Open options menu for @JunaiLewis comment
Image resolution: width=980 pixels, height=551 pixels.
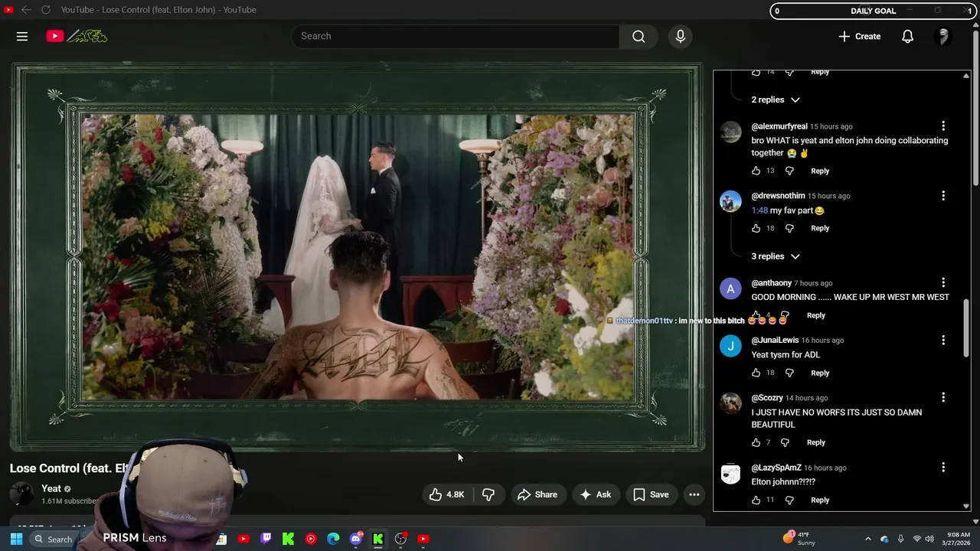pos(943,341)
